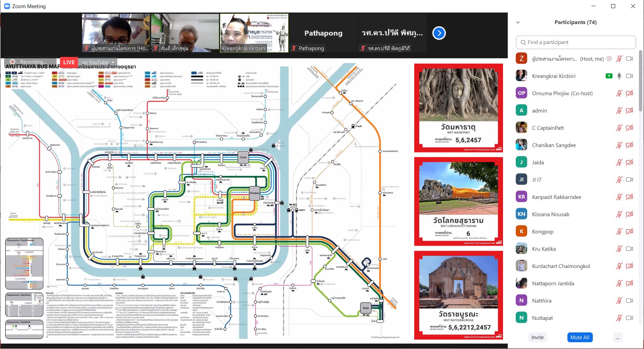Click Kru Katika's camera icon

point(629,249)
